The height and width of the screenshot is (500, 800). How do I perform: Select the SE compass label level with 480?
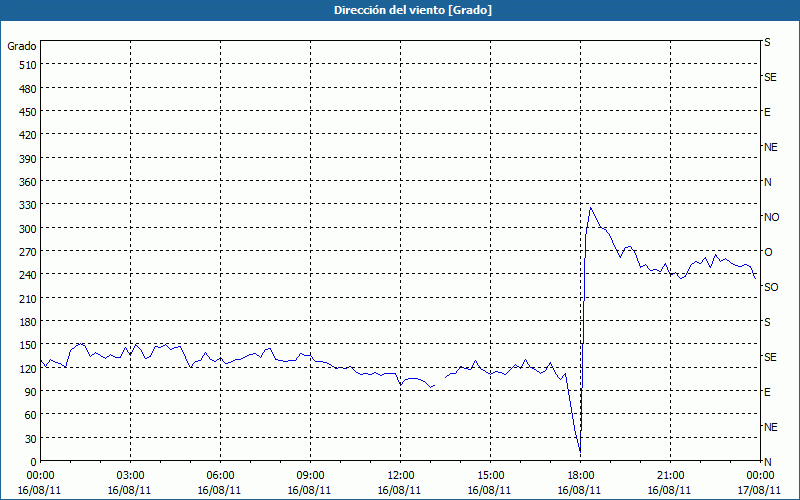click(x=770, y=77)
